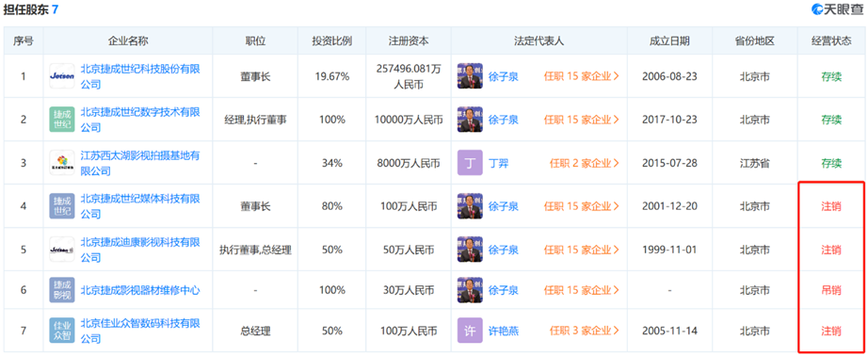Click the 30万人民币 registered capital cell
Image resolution: width=868 pixels, height=356 pixels.
click(409, 290)
